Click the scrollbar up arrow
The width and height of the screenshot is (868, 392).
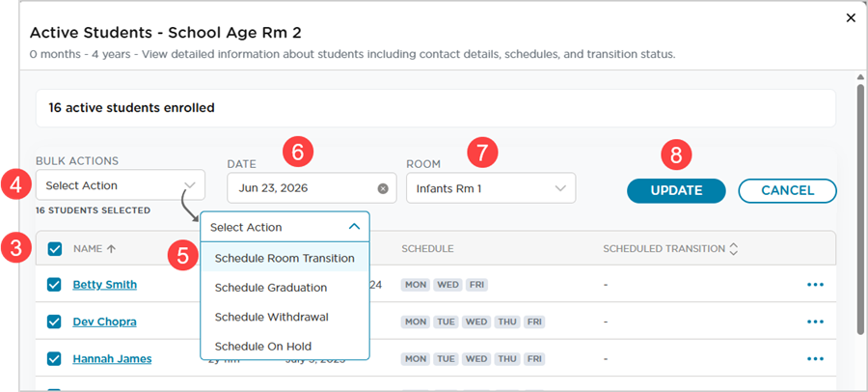(859, 77)
